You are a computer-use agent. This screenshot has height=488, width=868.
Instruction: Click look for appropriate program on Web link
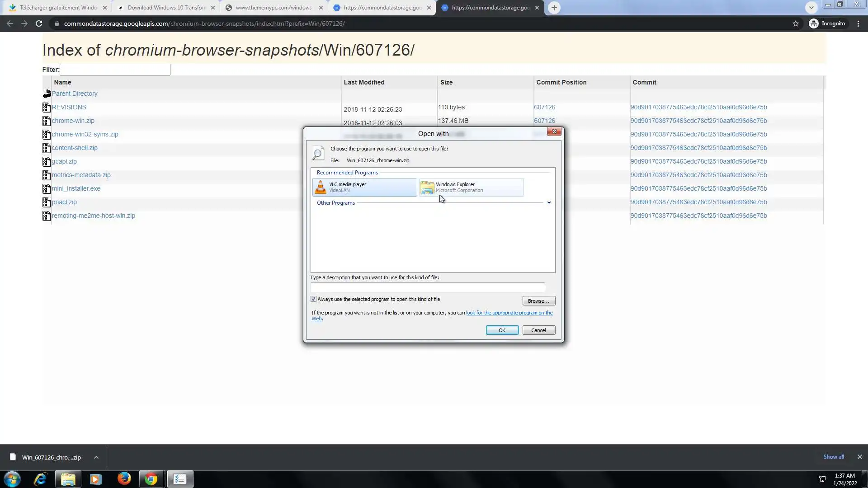coord(509,313)
